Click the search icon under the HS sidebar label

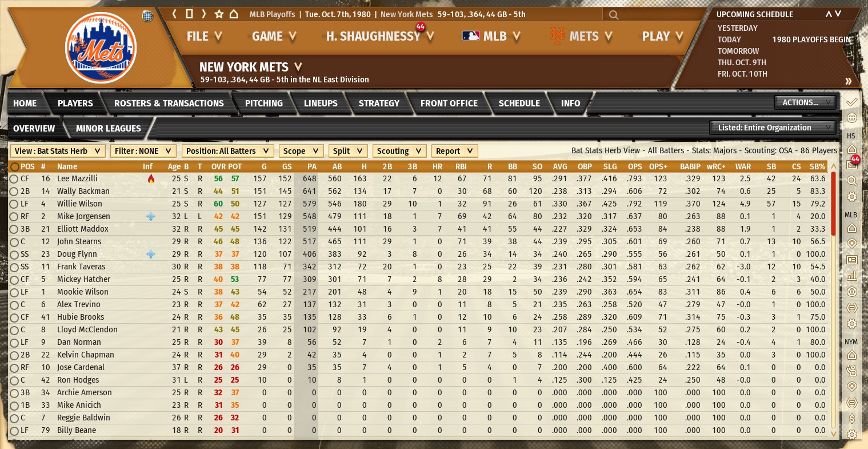pos(852,181)
